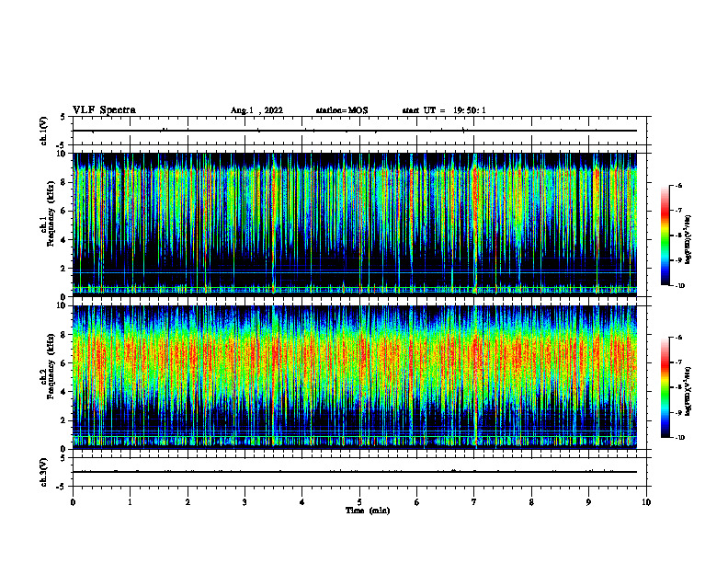This screenshot has width=728, height=563.
Task: Click the "2" kHz tick of ch.1 spectrogram
Action: click(x=64, y=269)
